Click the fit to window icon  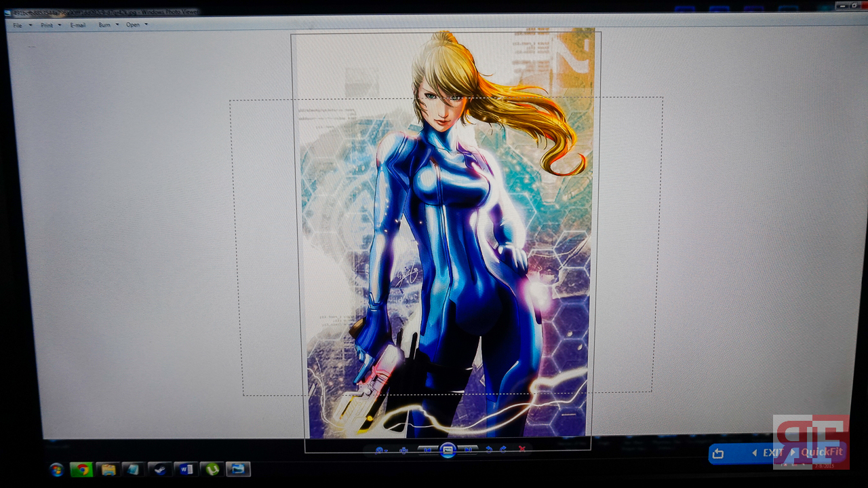[x=403, y=450]
